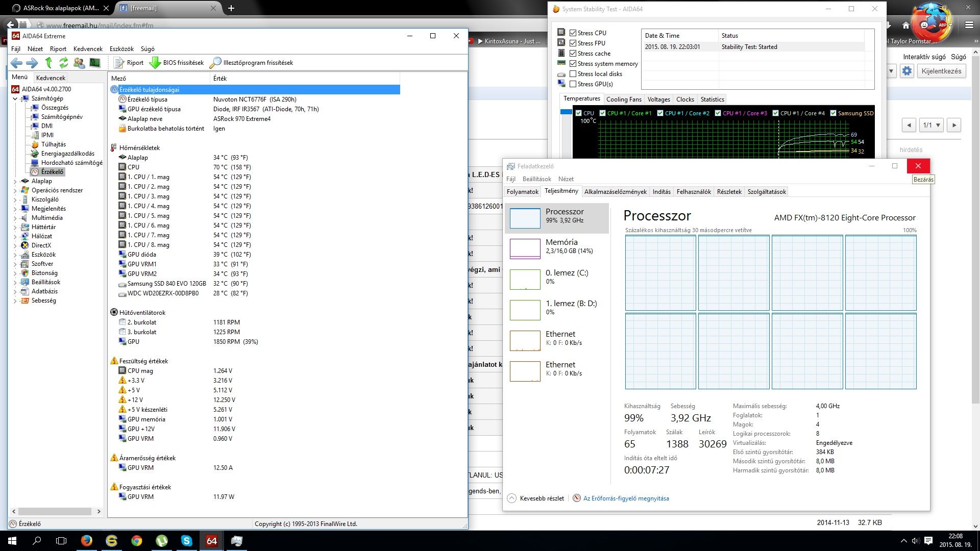This screenshot has width=980, height=551.
Task: Toggle Stress cache checkbox
Action: [573, 53]
